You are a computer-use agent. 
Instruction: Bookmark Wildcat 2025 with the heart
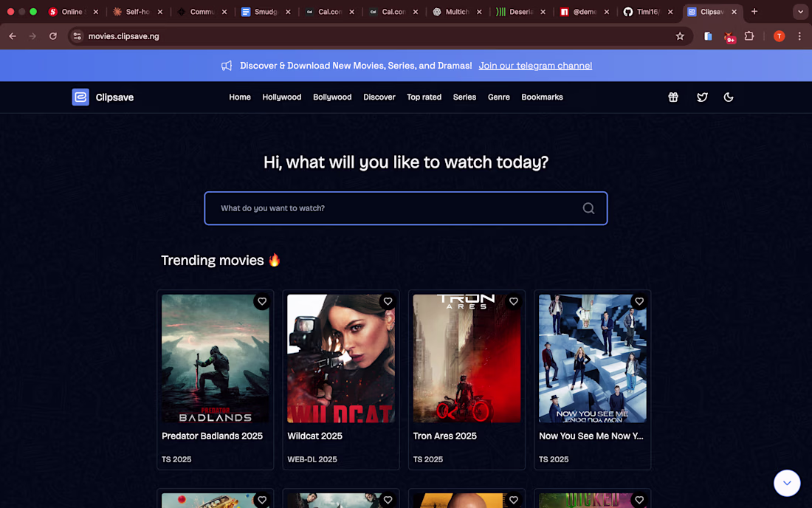click(x=388, y=301)
